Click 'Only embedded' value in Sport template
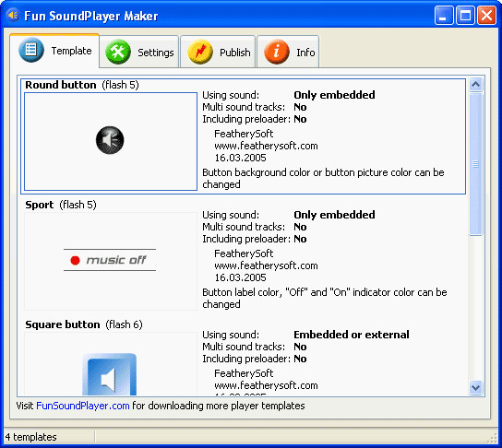Viewport: 502px width, 448px height. tap(335, 215)
